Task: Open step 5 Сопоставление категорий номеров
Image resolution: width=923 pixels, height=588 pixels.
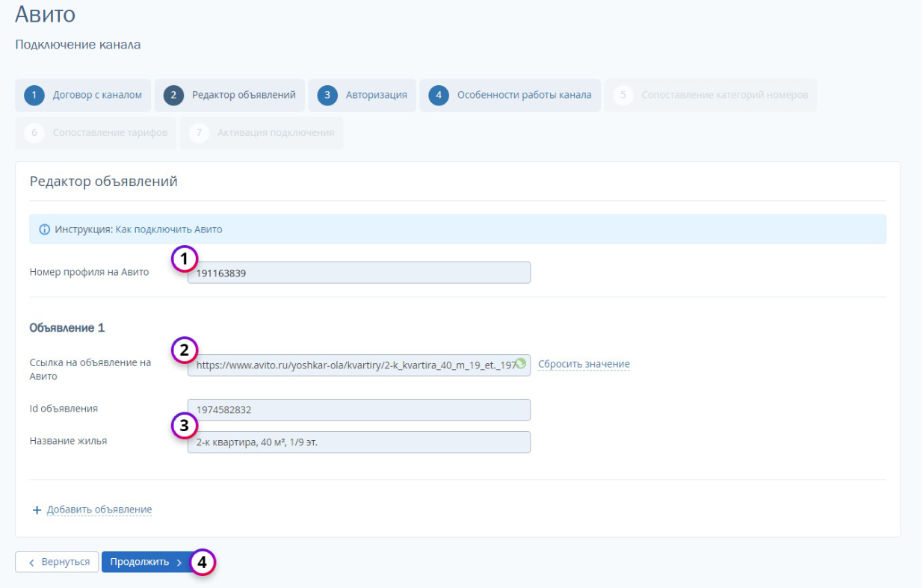Action: [711, 96]
